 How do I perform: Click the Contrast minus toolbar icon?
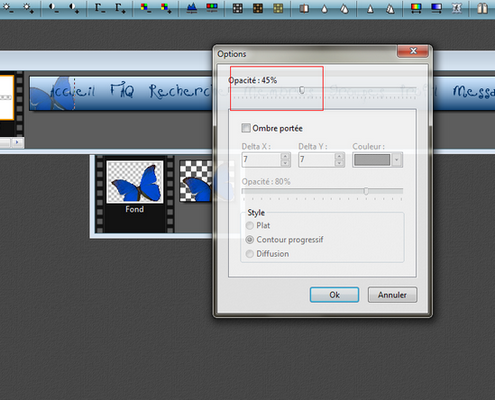pos(54,8)
